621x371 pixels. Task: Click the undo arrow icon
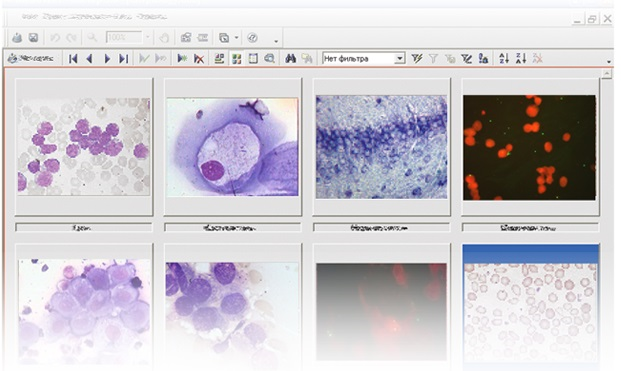[x=55, y=38]
